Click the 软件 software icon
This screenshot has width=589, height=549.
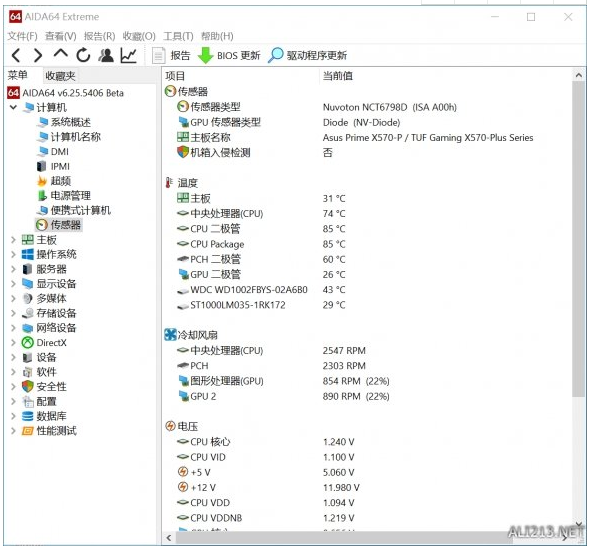coord(28,372)
